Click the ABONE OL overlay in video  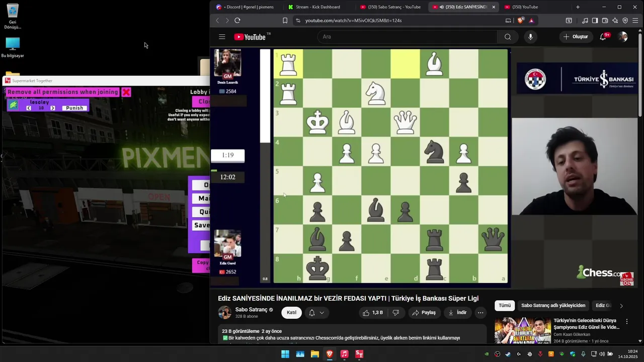point(627,280)
